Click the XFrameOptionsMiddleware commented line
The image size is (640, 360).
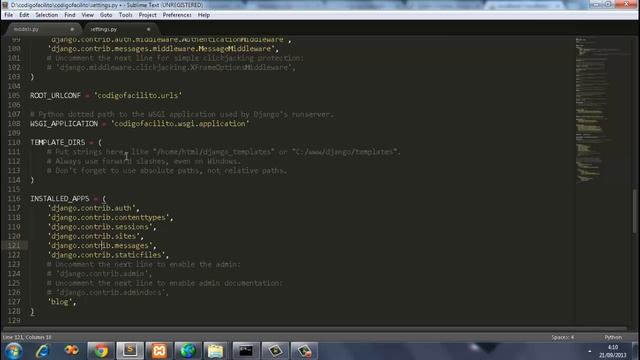171,67
